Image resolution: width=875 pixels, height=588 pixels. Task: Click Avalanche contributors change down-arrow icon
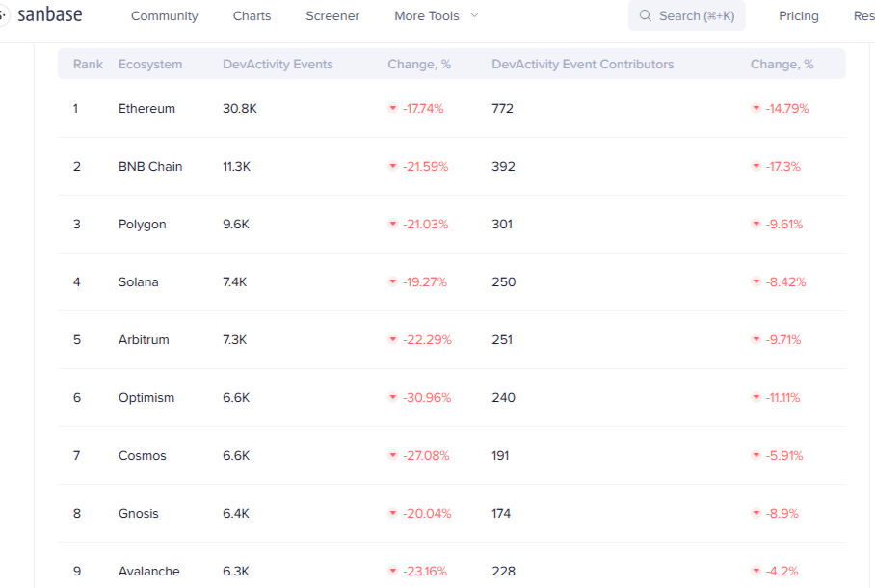point(756,572)
